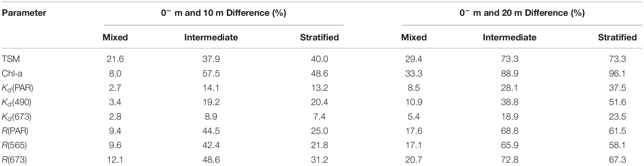Select the last Stratified column header
Screen dimensions: 644x166
[617, 37]
